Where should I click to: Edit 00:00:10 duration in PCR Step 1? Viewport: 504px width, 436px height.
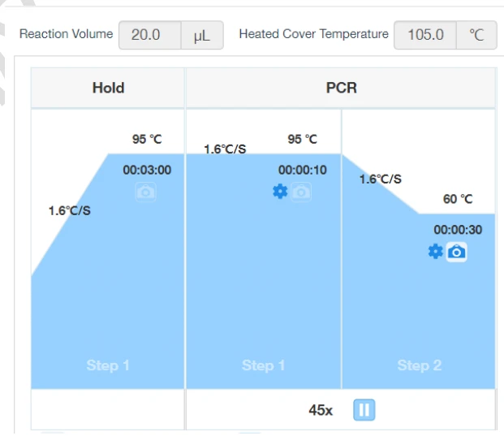click(302, 171)
